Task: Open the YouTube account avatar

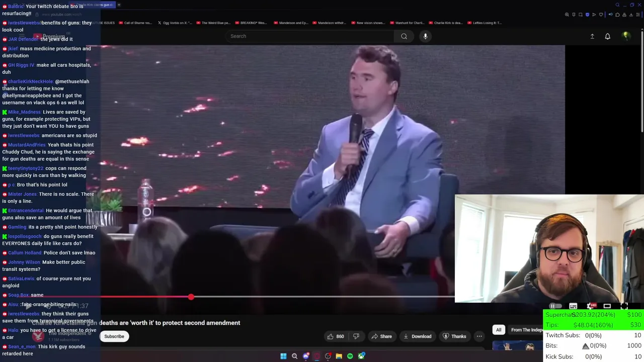Action: point(626,36)
